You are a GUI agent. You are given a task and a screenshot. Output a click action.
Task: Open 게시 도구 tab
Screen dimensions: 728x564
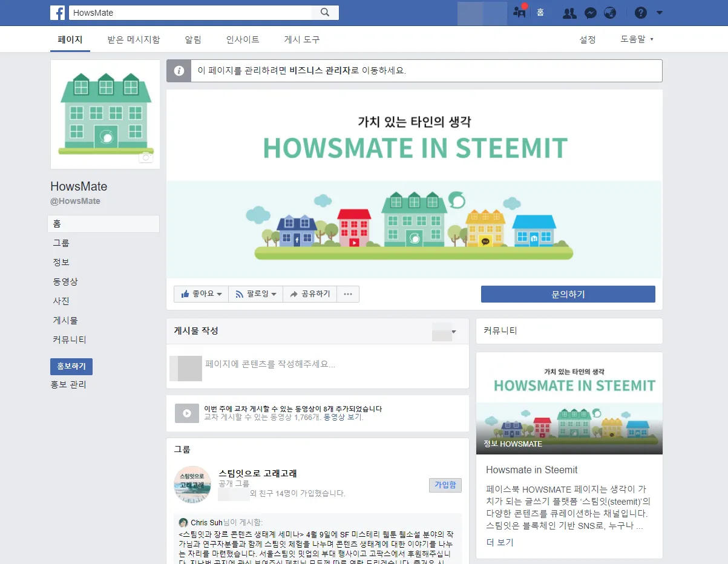pos(302,40)
